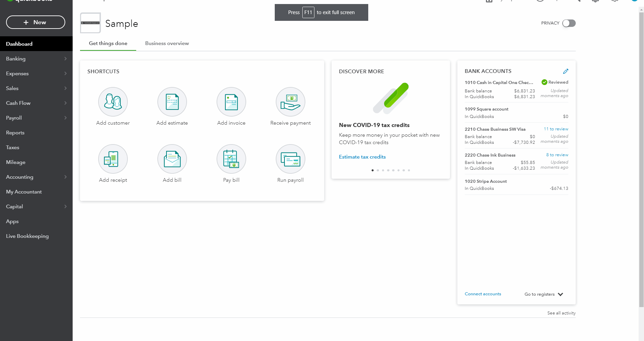Screen dimensions: 644x341
Task: Click the 8 to review link
Action: tap(557, 155)
